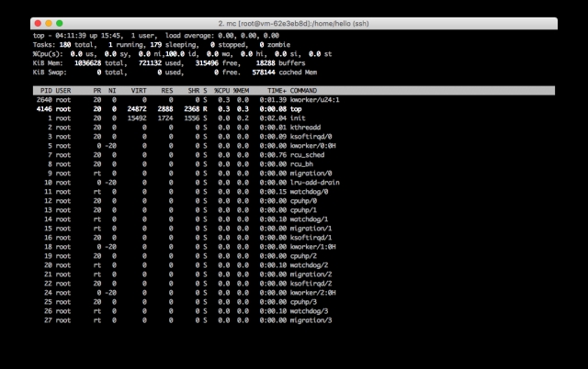Click the TIME+ column header
Screen dimensions: 588x369
click(277, 91)
